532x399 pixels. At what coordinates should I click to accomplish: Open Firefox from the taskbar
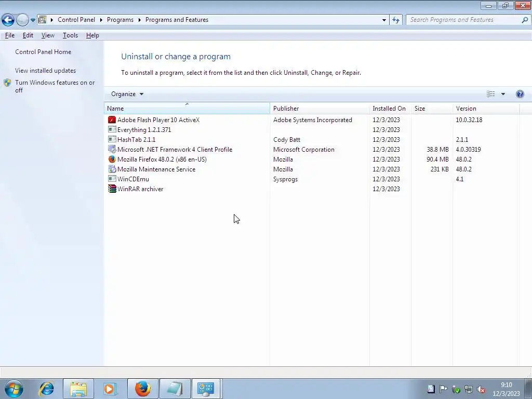click(x=142, y=389)
